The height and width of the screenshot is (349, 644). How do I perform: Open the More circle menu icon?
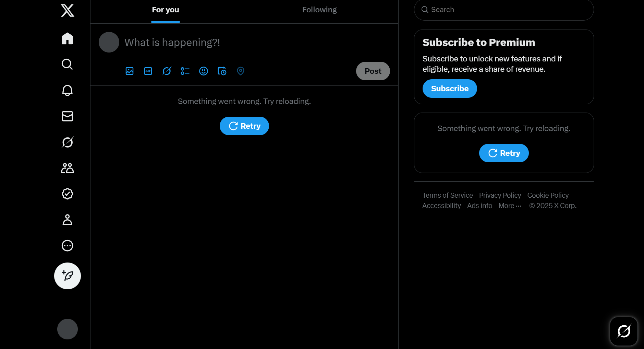[68, 246]
